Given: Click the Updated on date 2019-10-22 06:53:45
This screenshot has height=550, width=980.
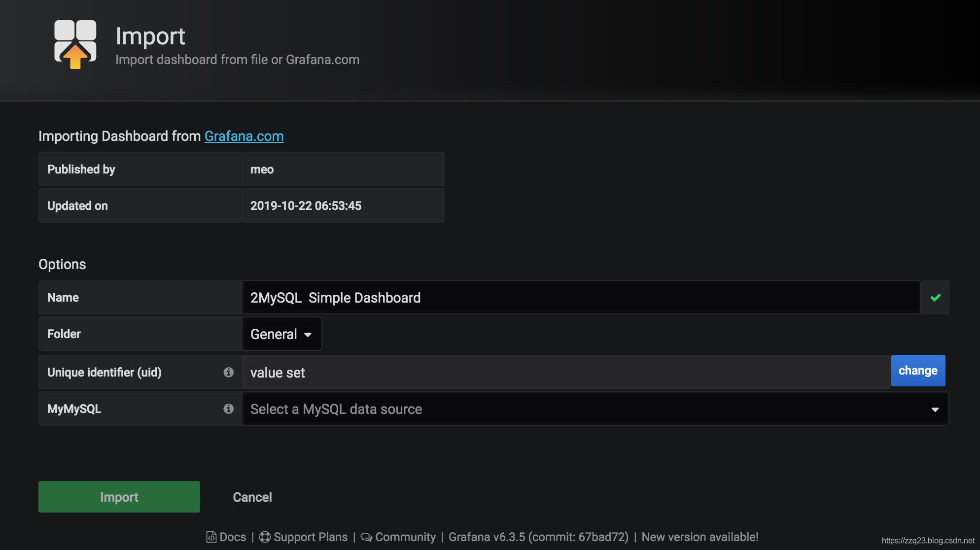Looking at the screenshot, I should [306, 206].
